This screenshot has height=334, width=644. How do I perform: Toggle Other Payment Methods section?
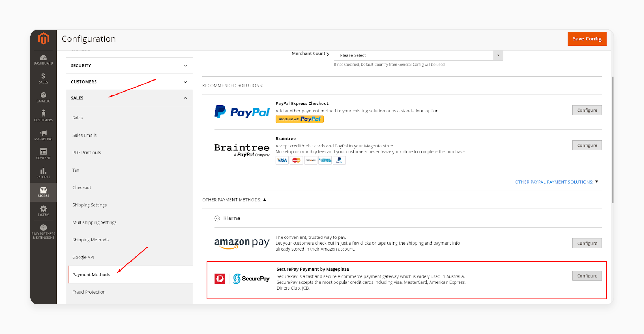[235, 199]
